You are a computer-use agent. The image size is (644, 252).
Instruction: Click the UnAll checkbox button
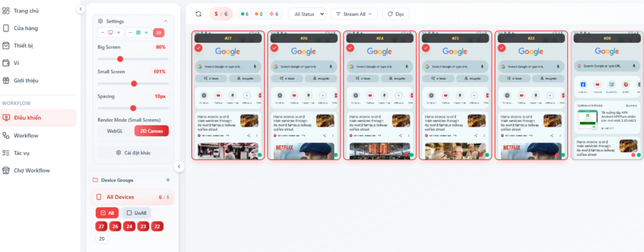point(136,213)
